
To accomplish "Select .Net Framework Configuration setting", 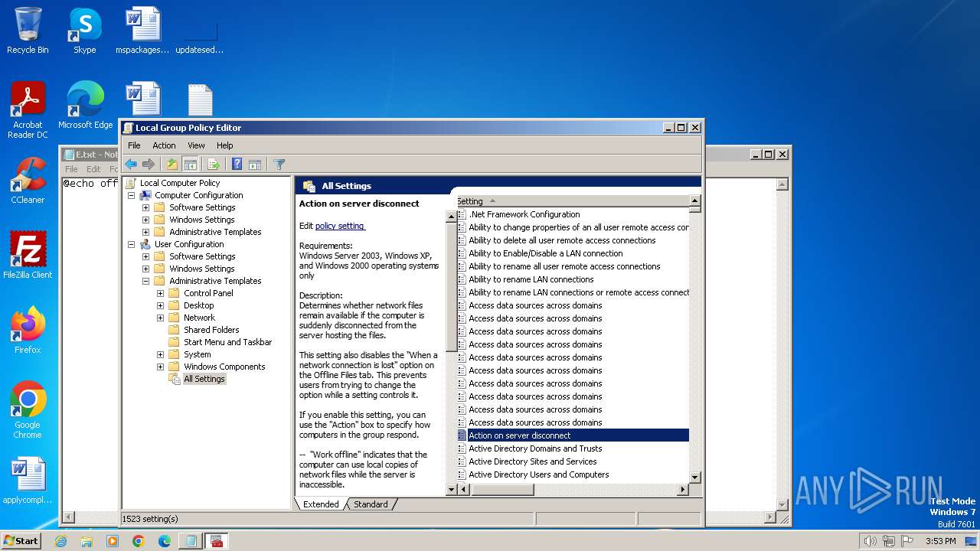I will (524, 214).
